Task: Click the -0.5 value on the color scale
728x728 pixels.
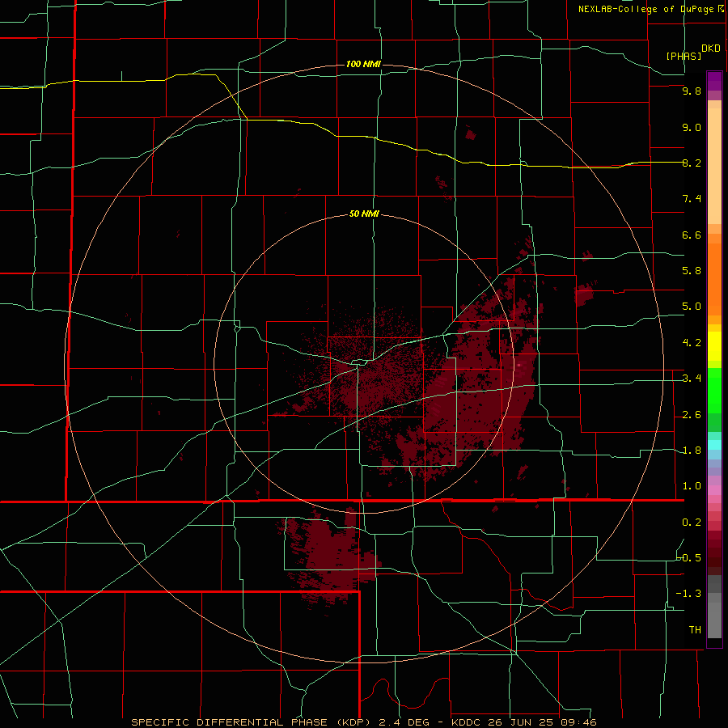Action: tap(689, 558)
